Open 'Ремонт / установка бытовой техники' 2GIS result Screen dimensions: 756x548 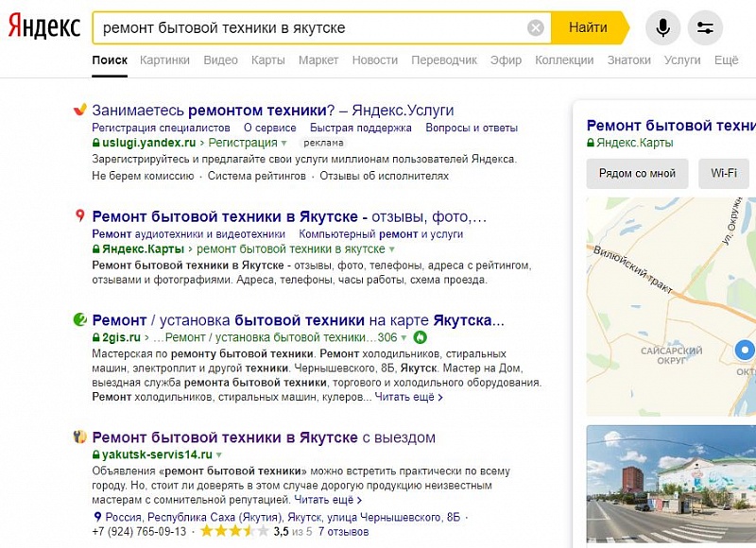point(298,320)
